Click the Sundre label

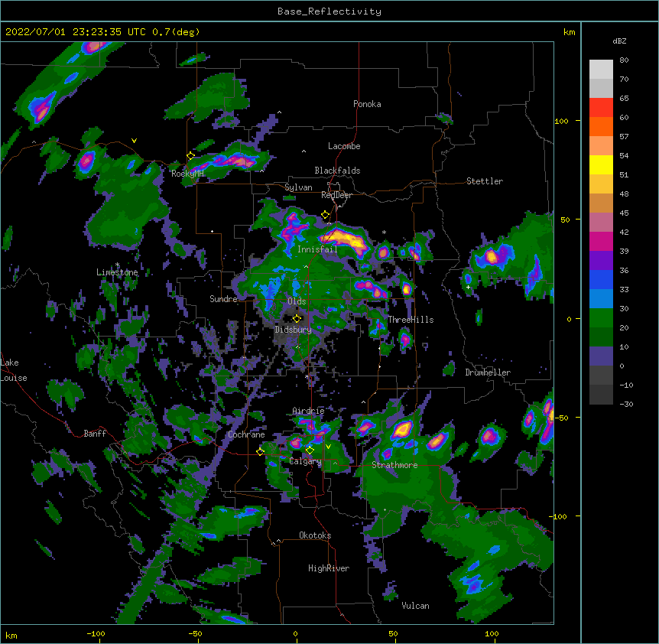(x=223, y=299)
